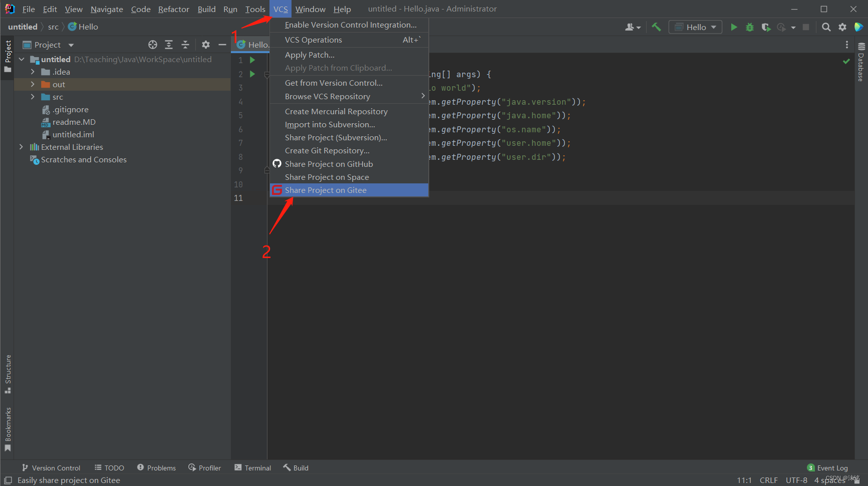Hide the Project panel with minus icon

[222, 45]
